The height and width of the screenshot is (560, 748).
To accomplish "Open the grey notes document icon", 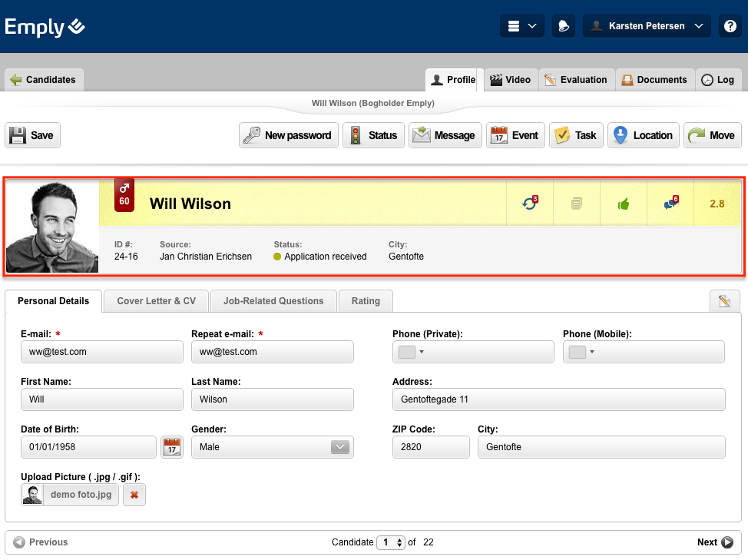I will coord(576,204).
